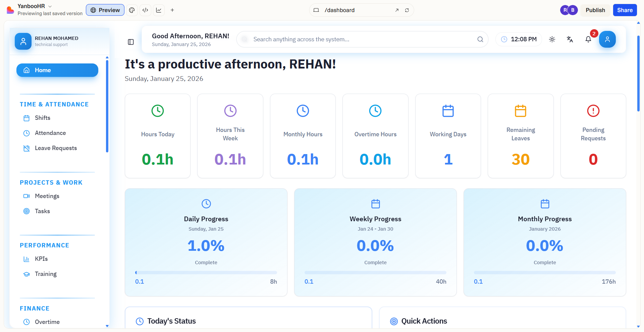Click the search magnifier icon
644x332 pixels.
pos(480,39)
